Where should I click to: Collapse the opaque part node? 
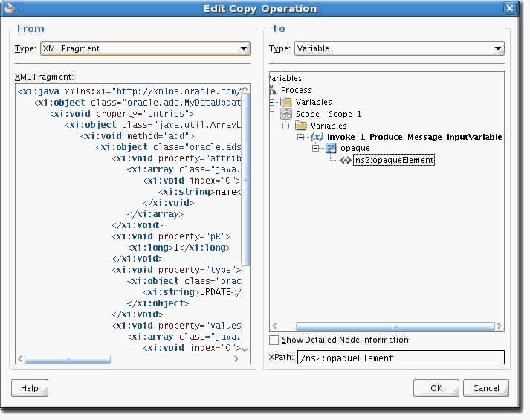[315, 148]
